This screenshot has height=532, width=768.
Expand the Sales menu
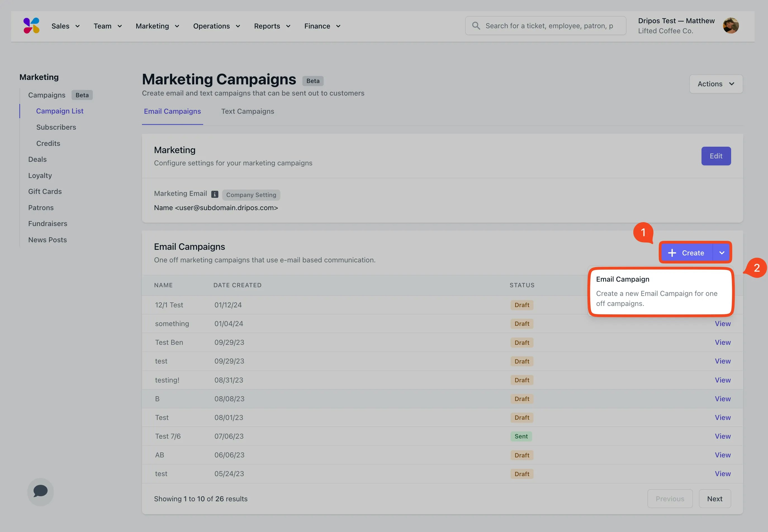tap(65, 26)
